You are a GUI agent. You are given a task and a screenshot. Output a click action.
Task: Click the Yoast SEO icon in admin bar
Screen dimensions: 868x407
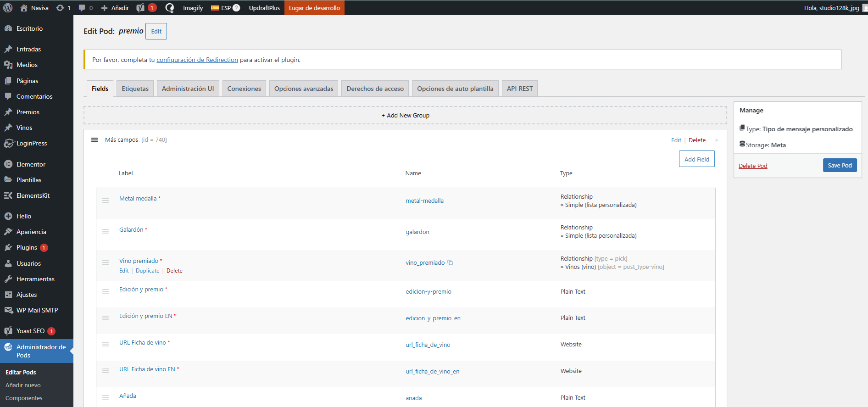[x=141, y=8]
